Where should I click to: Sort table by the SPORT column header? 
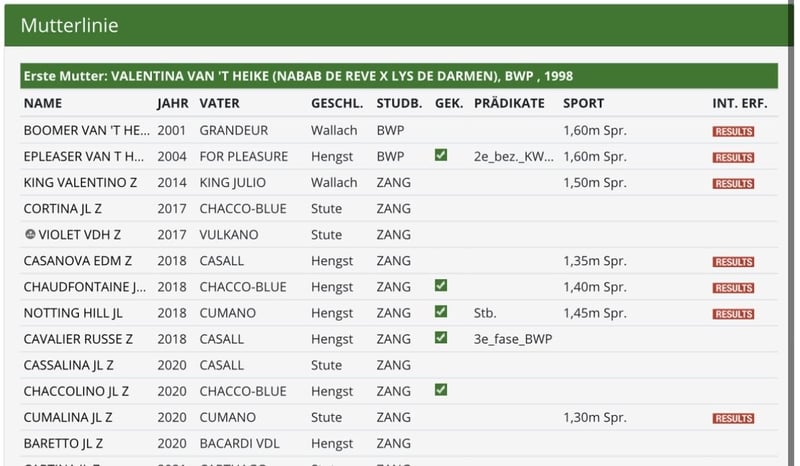click(x=583, y=103)
